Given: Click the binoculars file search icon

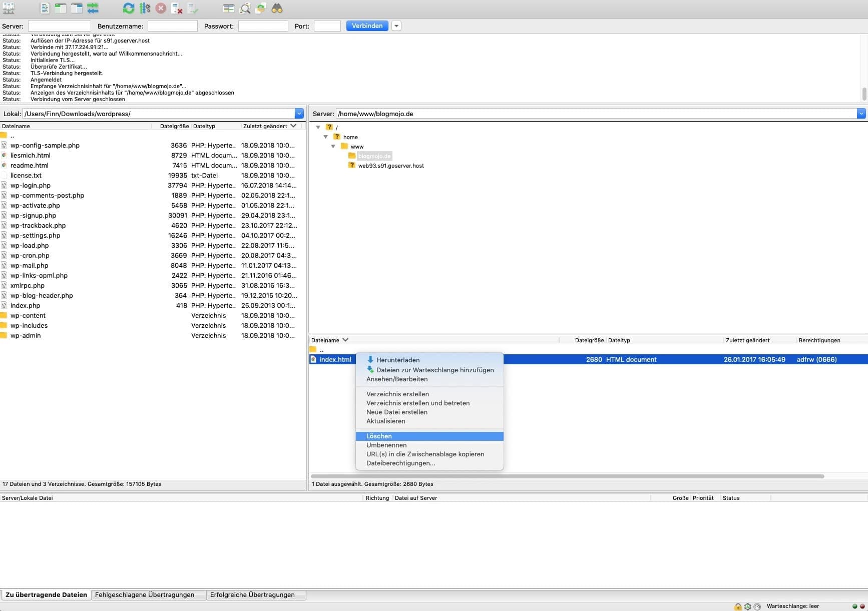Looking at the screenshot, I should [277, 8].
